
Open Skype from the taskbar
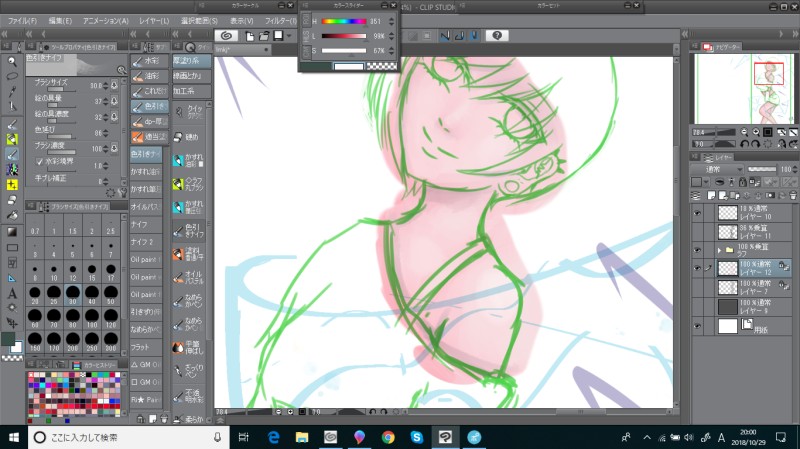click(417, 437)
